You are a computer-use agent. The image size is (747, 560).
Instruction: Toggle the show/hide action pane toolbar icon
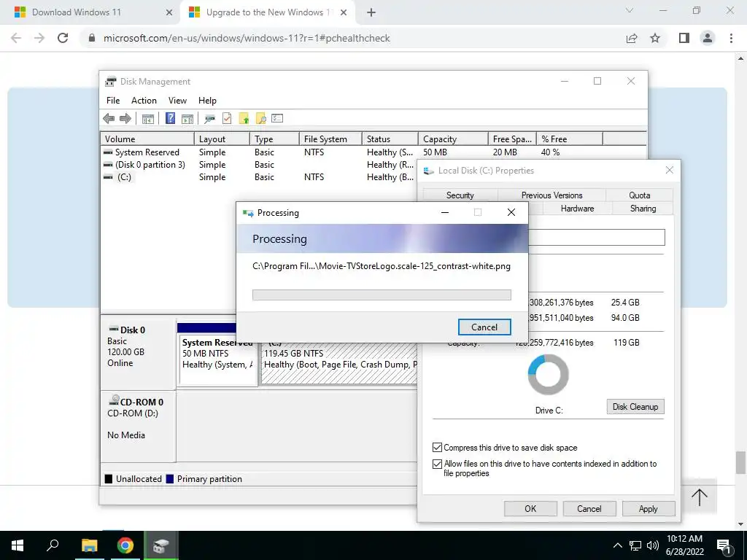[187, 119]
